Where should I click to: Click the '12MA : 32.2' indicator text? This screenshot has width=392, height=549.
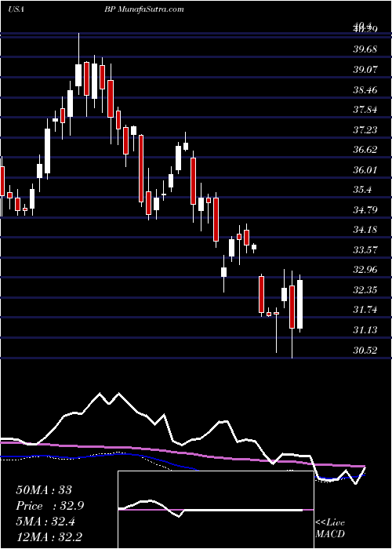pyautogui.click(x=50, y=536)
